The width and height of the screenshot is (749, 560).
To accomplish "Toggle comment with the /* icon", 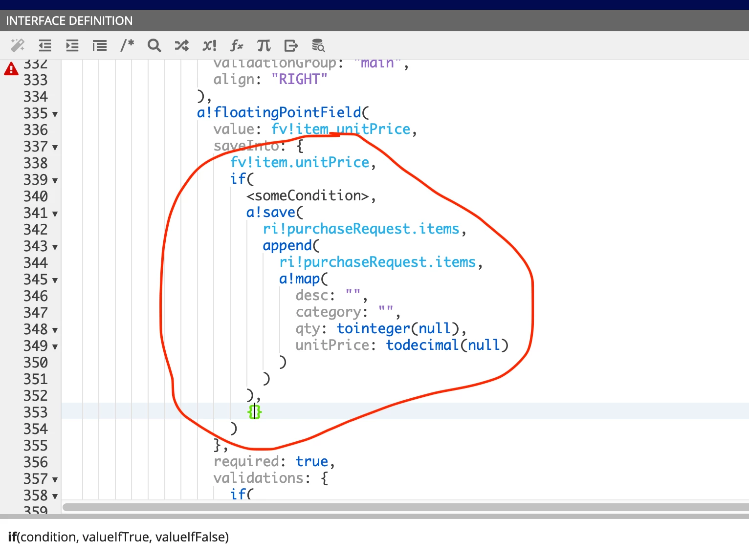I will point(127,45).
